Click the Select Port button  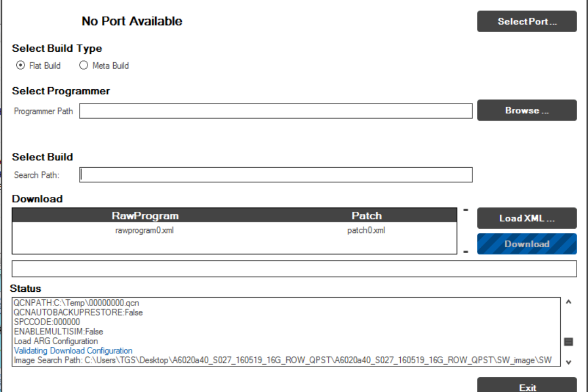[x=526, y=22]
